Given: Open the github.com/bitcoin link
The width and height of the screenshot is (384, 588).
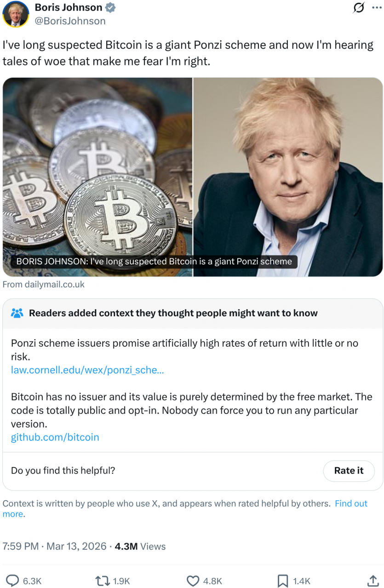Looking at the screenshot, I should (x=55, y=437).
